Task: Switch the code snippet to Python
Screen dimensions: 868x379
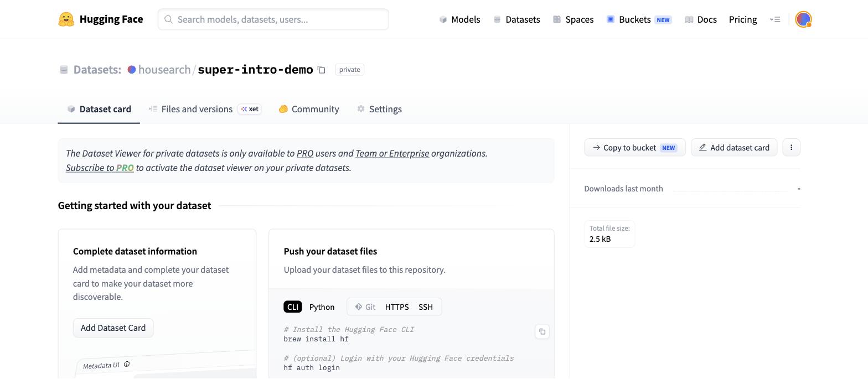Action: pos(322,307)
